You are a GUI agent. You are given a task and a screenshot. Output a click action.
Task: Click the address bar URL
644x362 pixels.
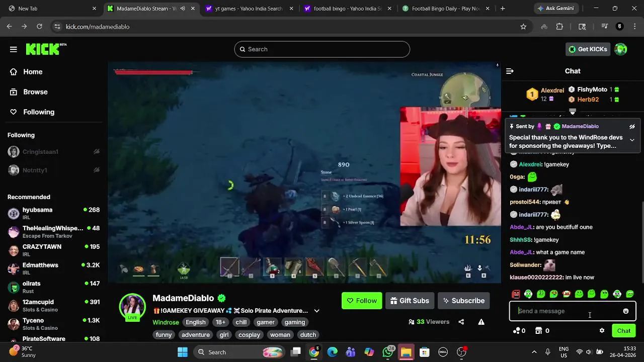click(98, 27)
